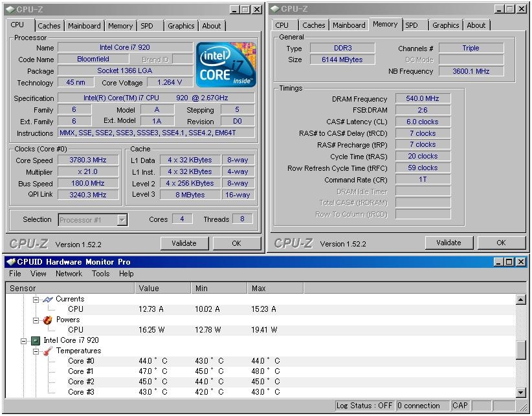Collapse the Powers tree node
532x416 pixels.
(36, 320)
